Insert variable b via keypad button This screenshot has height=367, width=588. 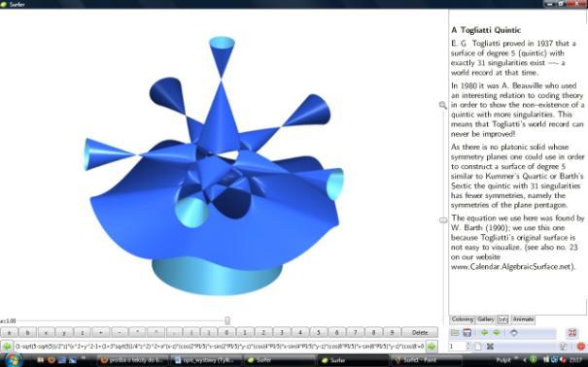coord(27,332)
